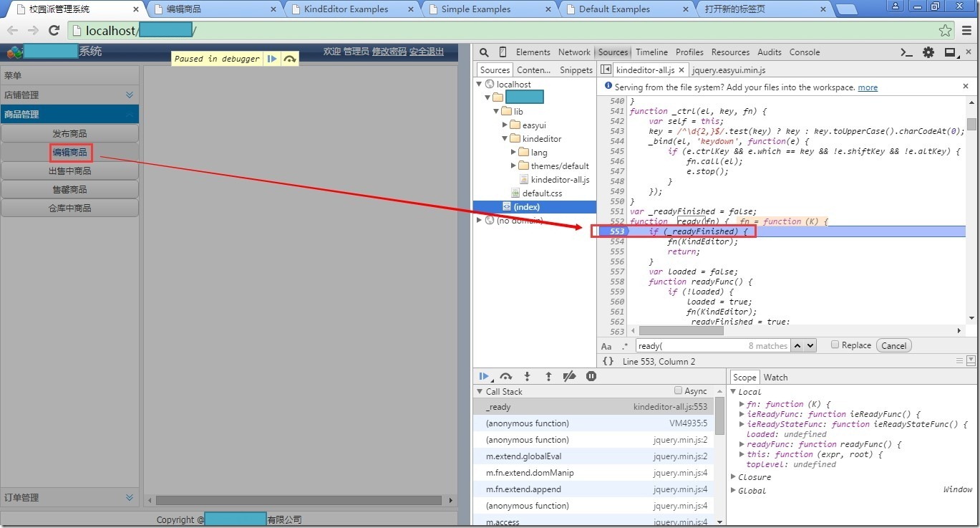Click the step out of function icon
The height and width of the screenshot is (528, 980).
tap(548, 376)
